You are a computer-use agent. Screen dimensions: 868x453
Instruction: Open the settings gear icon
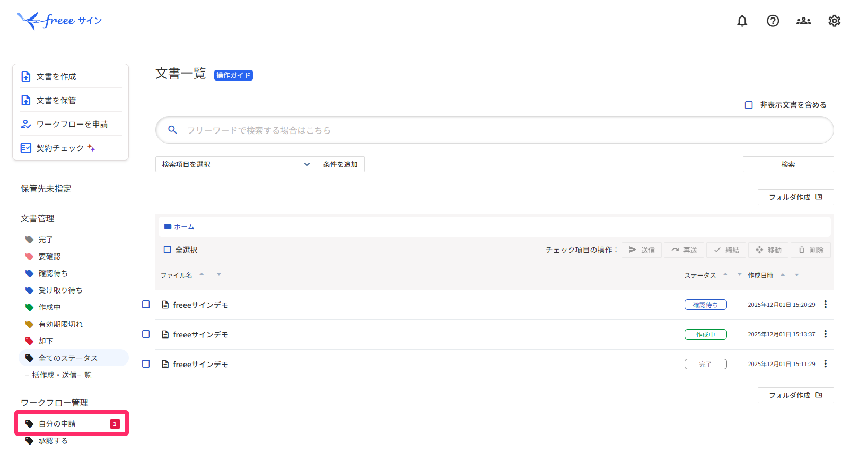point(835,21)
